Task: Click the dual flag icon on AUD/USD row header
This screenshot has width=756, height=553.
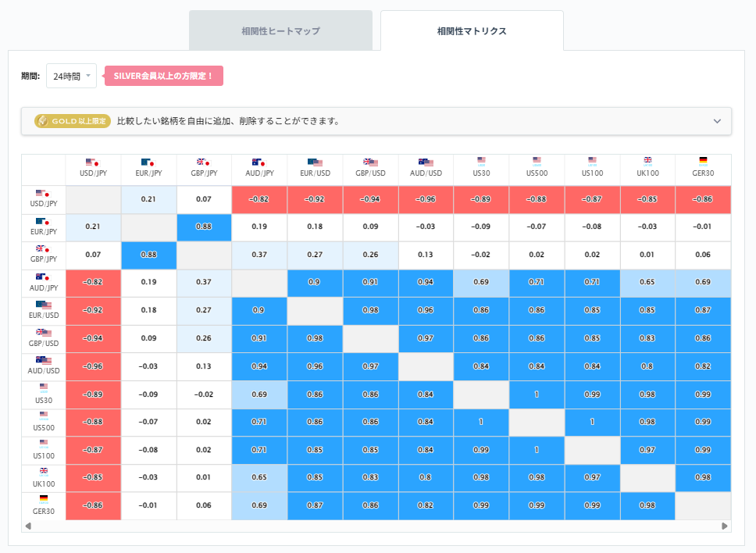Action: tap(44, 360)
